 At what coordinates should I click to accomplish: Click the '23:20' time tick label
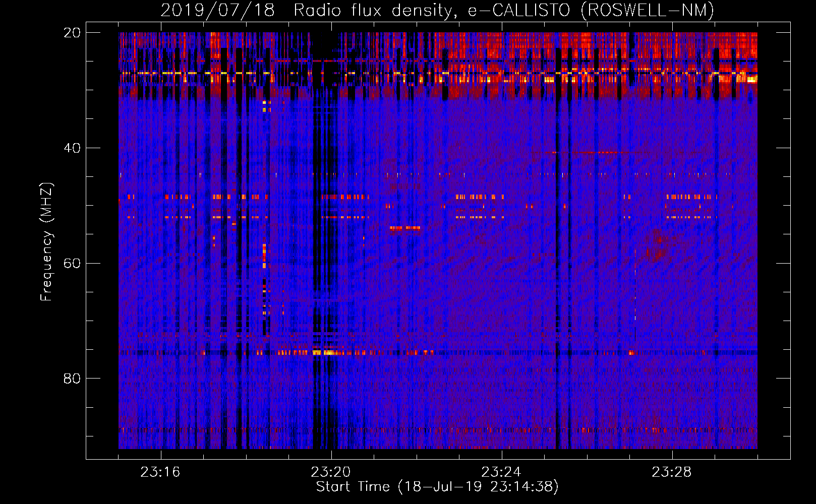(331, 472)
